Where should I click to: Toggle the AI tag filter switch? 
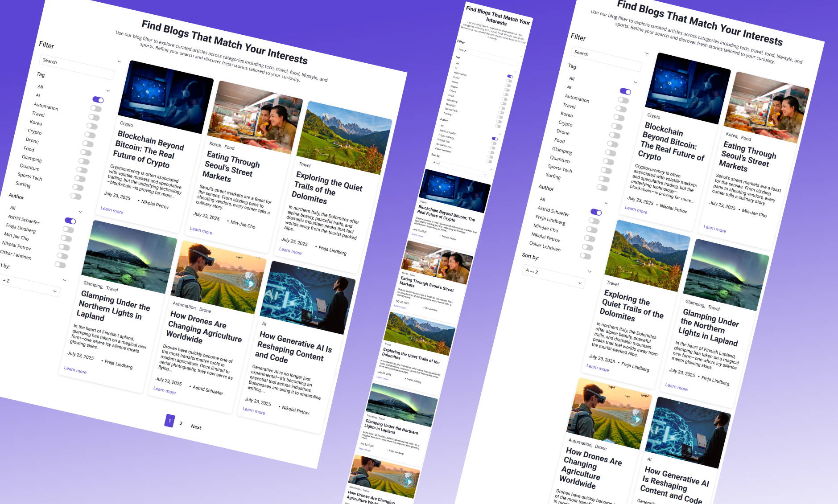98,99
